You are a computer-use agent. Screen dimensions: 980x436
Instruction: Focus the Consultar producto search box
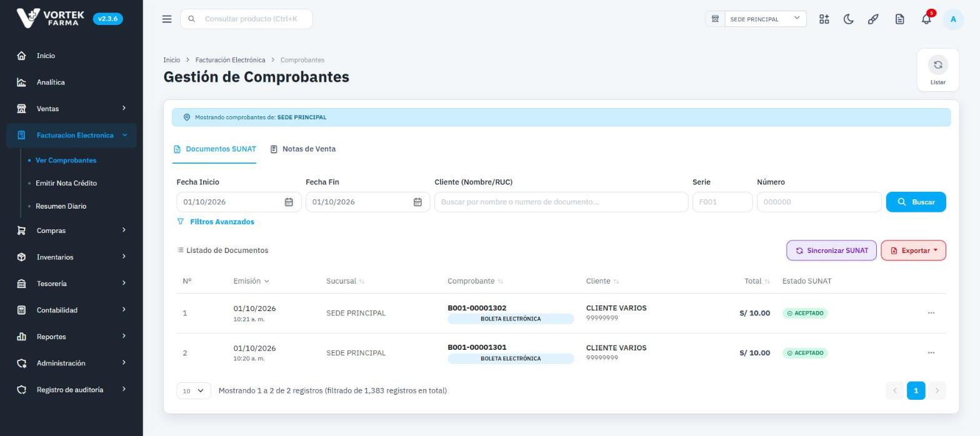click(246, 19)
